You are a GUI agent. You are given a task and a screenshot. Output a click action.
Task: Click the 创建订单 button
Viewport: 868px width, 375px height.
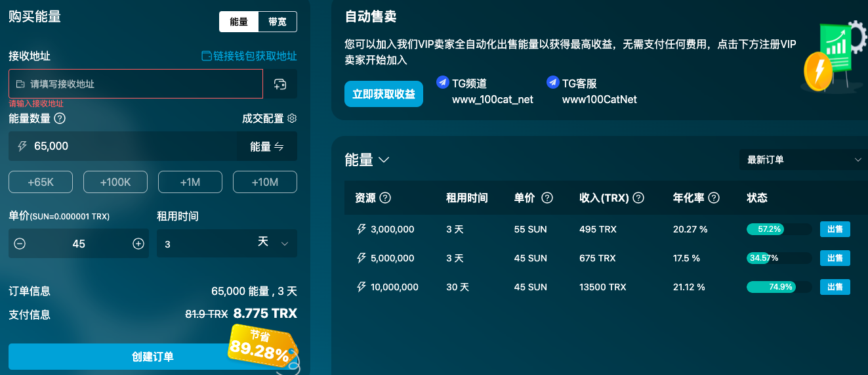[x=153, y=357]
